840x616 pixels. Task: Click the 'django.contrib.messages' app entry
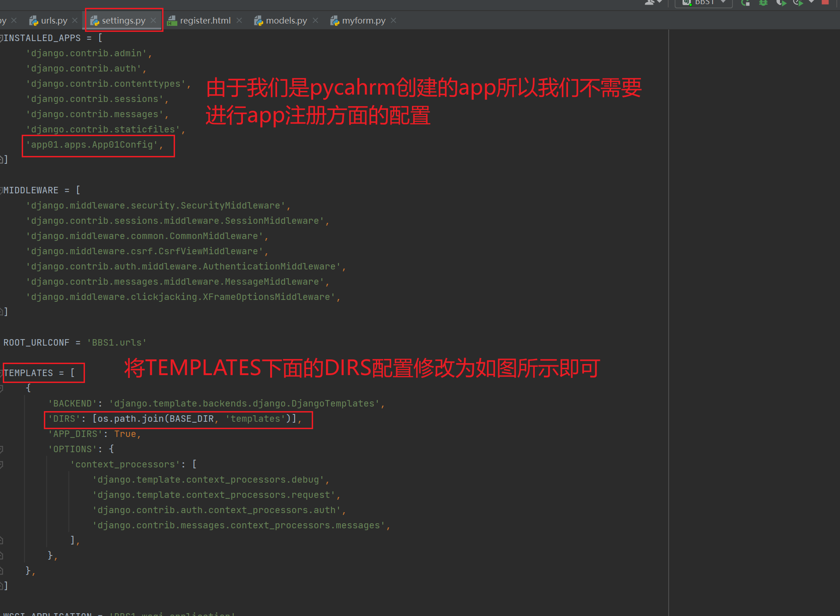97,114
